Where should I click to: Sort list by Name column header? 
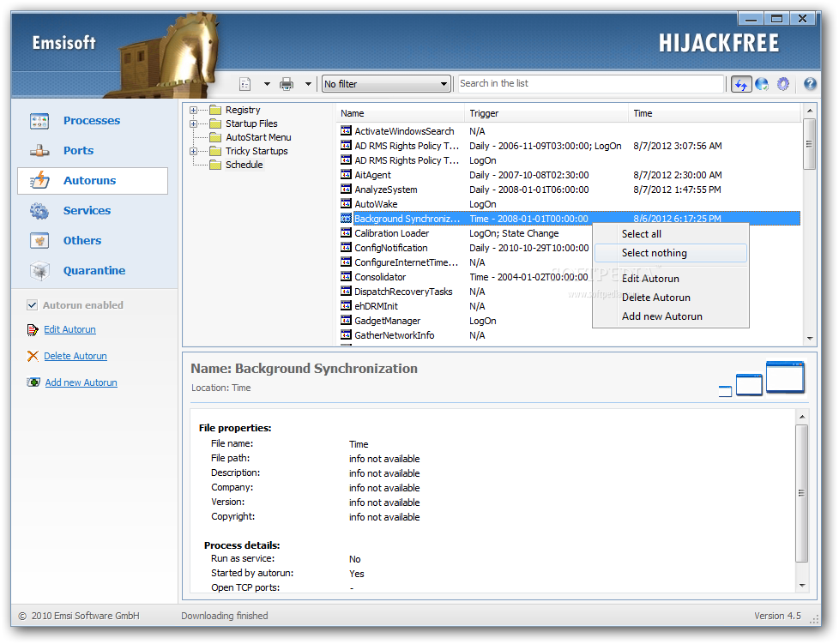pyautogui.click(x=401, y=113)
